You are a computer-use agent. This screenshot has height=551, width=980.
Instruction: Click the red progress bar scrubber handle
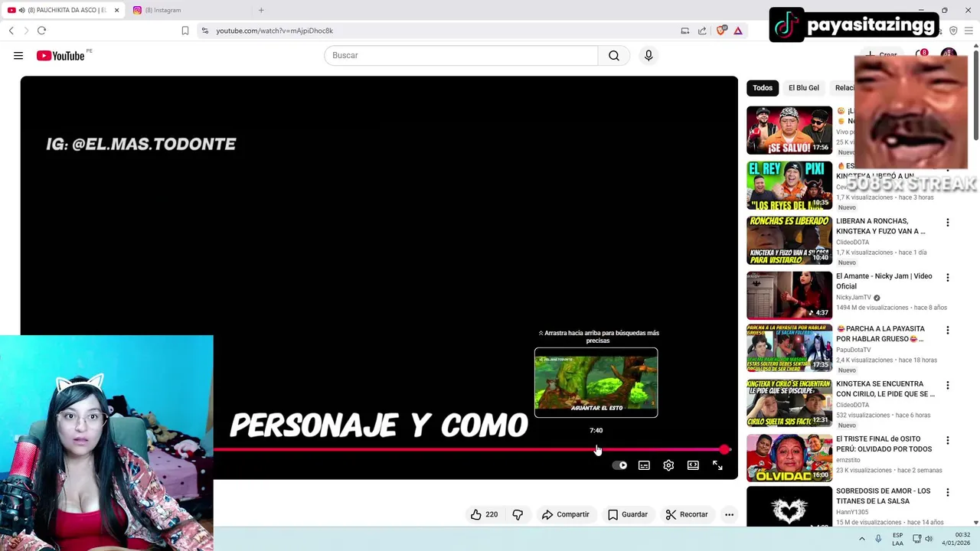click(x=724, y=449)
